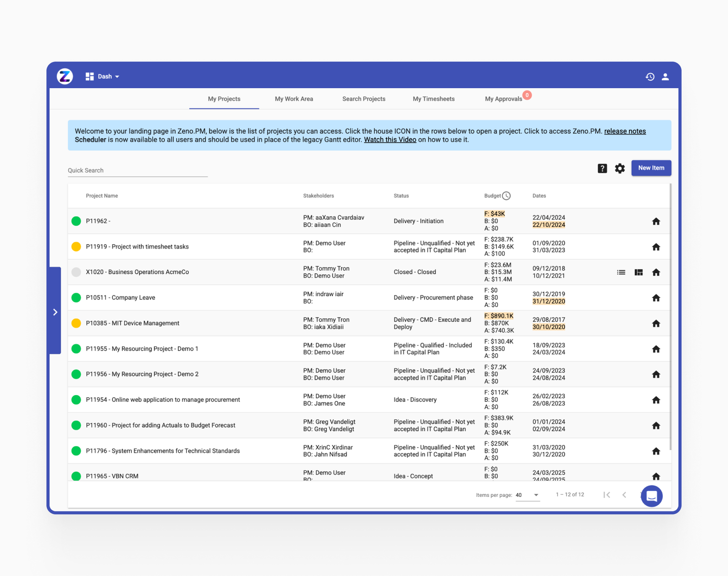Screen dimensions: 728x576
Task: Click Watch this Video link
Action: [x=389, y=140]
